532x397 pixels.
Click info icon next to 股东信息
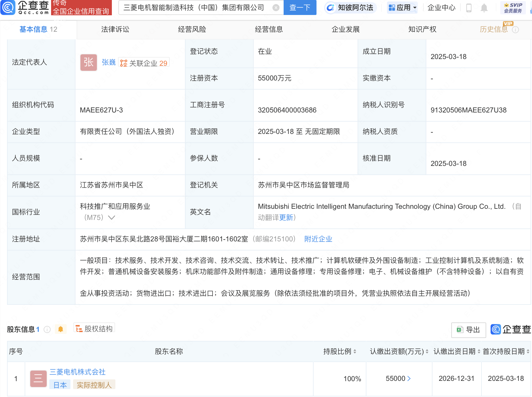pos(47,329)
